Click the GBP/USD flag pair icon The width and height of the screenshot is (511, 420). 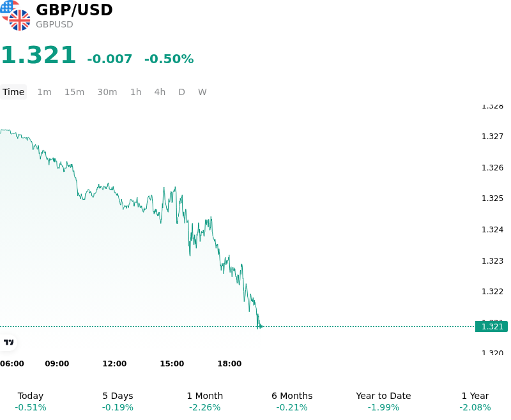tap(15, 15)
